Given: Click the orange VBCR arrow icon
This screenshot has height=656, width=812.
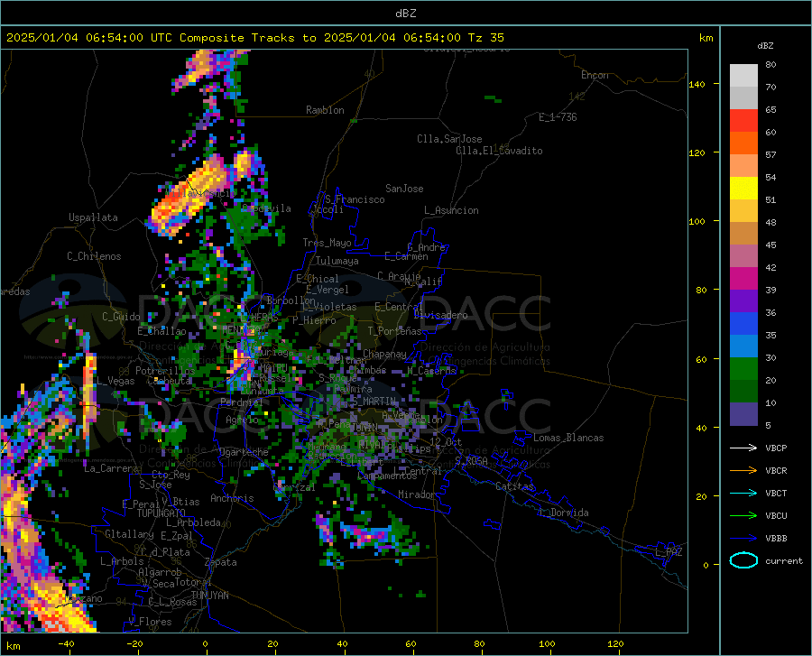Looking at the screenshot, I should coord(743,471).
